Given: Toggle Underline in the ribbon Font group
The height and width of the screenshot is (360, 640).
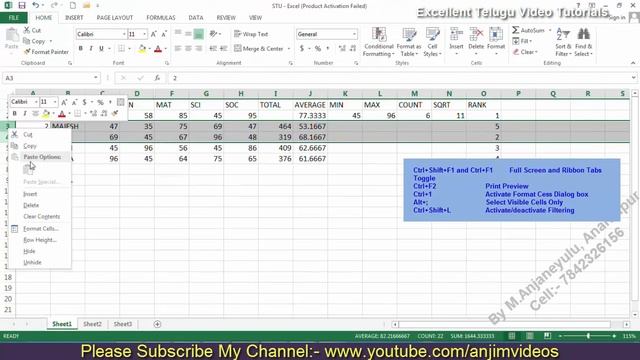Looking at the screenshot, I should click(101, 48).
